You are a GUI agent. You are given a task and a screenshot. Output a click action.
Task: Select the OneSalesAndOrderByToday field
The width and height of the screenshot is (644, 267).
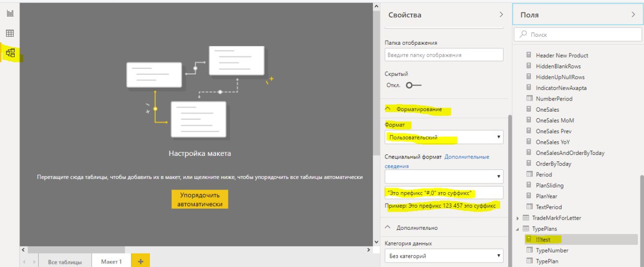pyautogui.click(x=570, y=153)
